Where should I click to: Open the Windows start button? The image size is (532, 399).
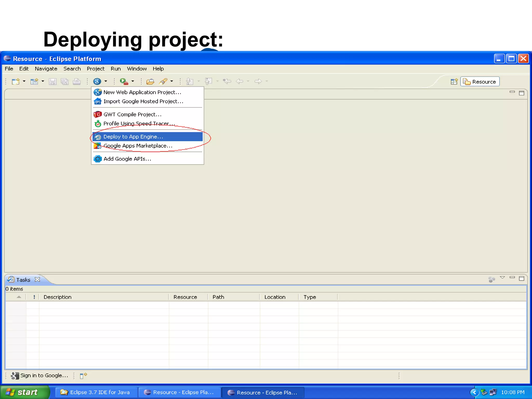point(25,392)
